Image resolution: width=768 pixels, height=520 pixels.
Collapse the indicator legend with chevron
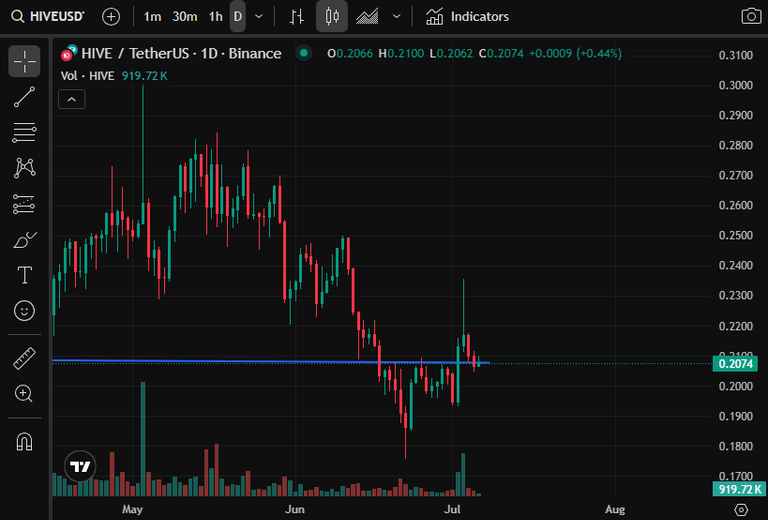tap(72, 99)
